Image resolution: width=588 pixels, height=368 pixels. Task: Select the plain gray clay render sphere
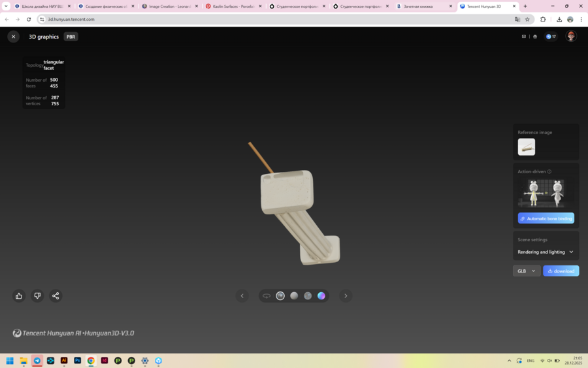tap(294, 296)
